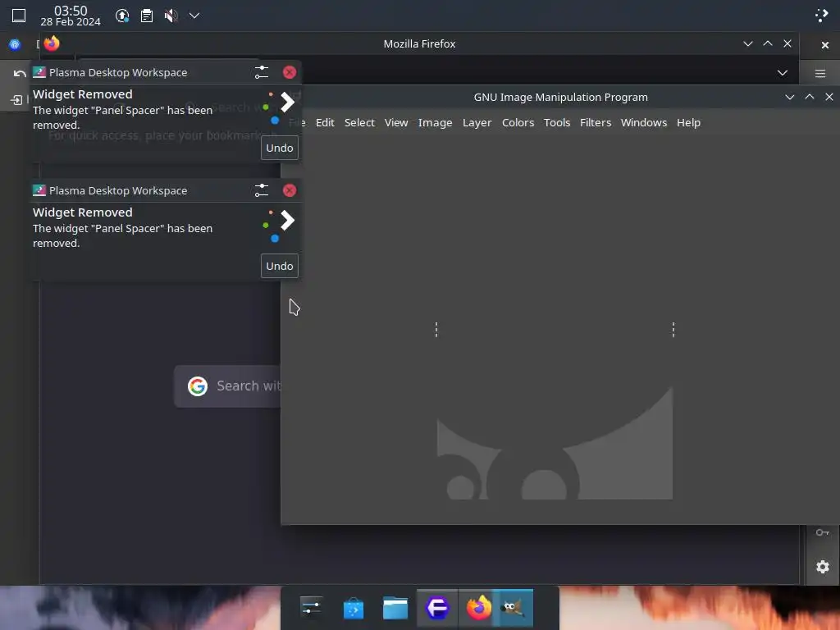Open GIMP's Help menu
The height and width of the screenshot is (630, 840).
click(x=688, y=123)
